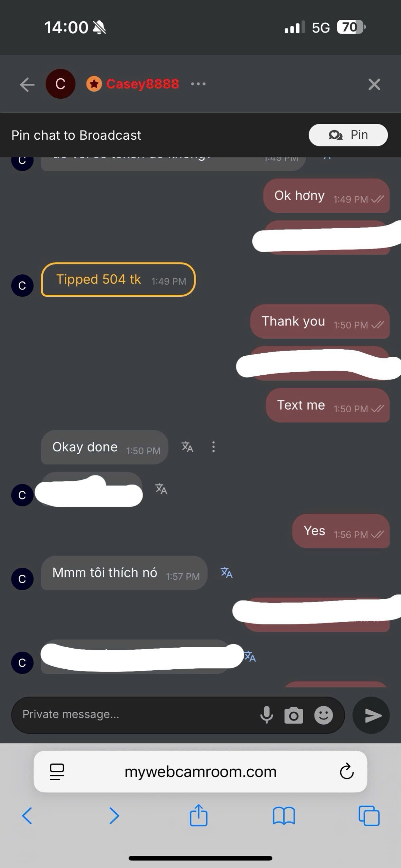Focus the Private message input field
The height and width of the screenshot is (868, 401).
click(136, 714)
